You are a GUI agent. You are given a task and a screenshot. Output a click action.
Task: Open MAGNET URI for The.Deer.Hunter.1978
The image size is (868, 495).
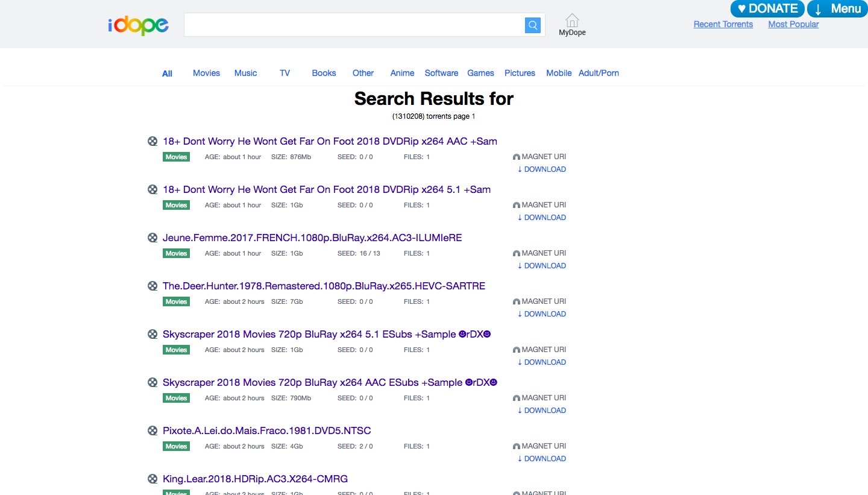543,301
